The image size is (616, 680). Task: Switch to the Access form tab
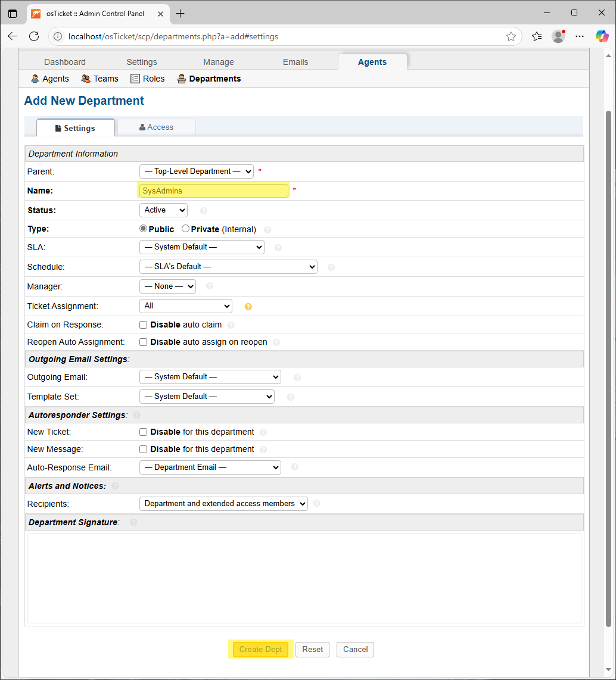[x=157, y=127]
